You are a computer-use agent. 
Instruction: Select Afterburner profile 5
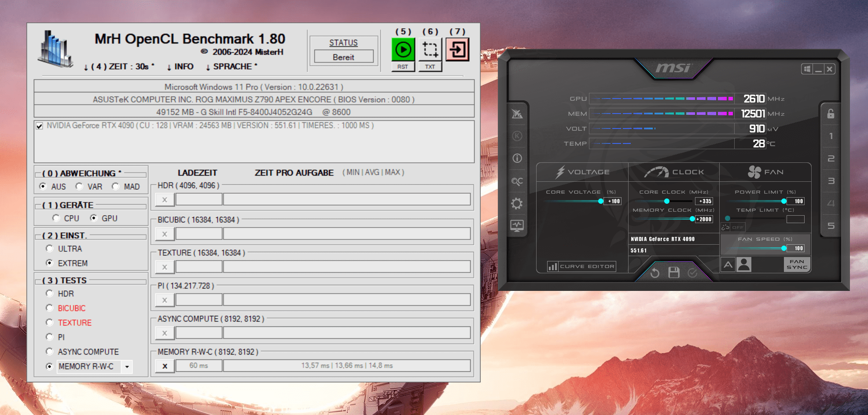click(831, 226)
